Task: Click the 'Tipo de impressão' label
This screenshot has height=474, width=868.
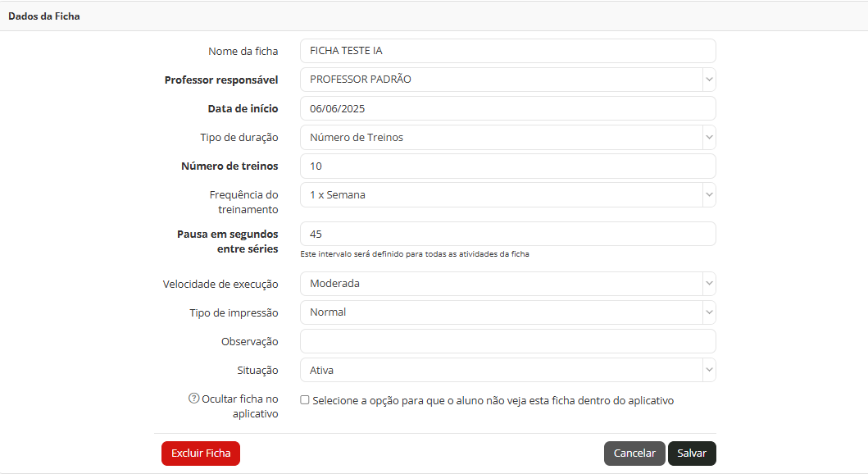Action: pos(234,313)
